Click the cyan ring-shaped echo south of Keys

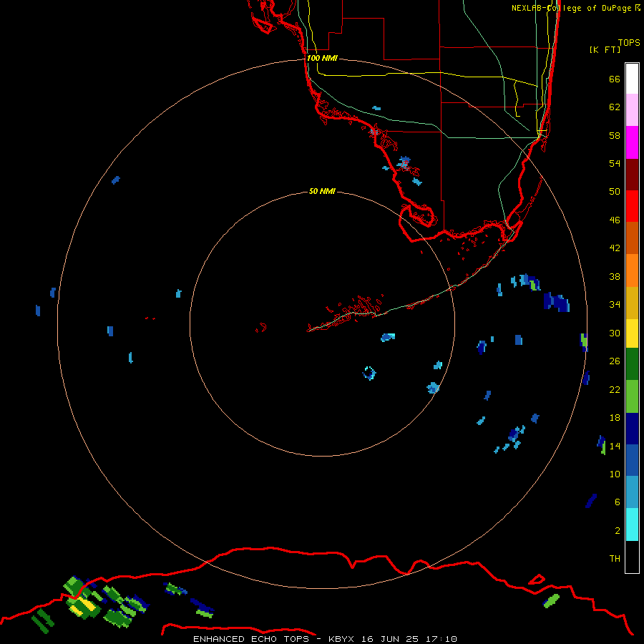369,373
